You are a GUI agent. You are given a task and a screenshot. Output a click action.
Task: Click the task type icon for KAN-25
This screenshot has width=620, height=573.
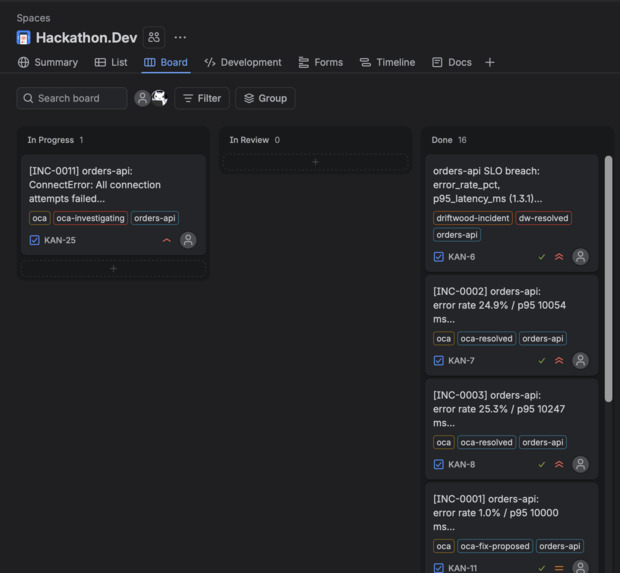click(x=34, y=240)
